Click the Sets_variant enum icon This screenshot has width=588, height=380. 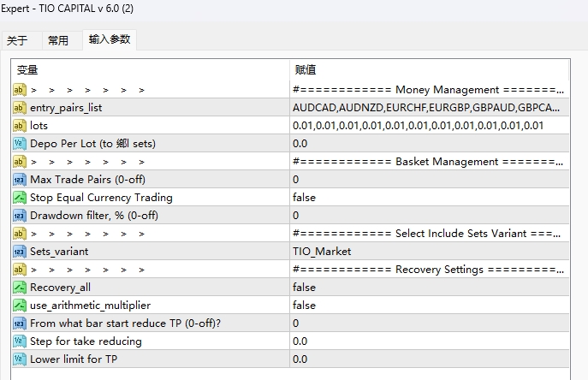[19, 252]
